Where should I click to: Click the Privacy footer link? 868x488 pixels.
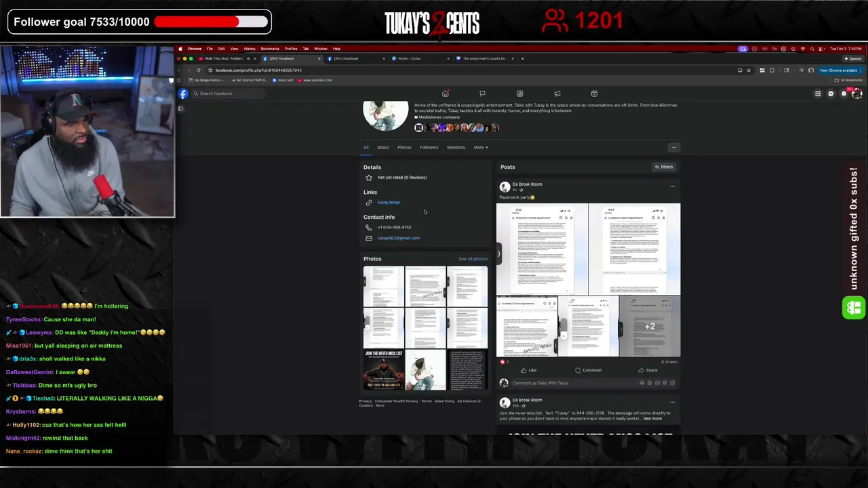(x=366, y=401)
